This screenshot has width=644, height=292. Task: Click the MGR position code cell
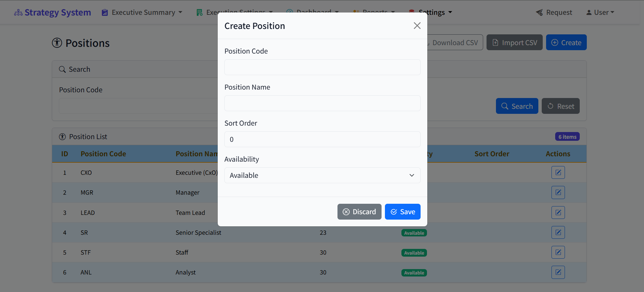pos(87,193)
